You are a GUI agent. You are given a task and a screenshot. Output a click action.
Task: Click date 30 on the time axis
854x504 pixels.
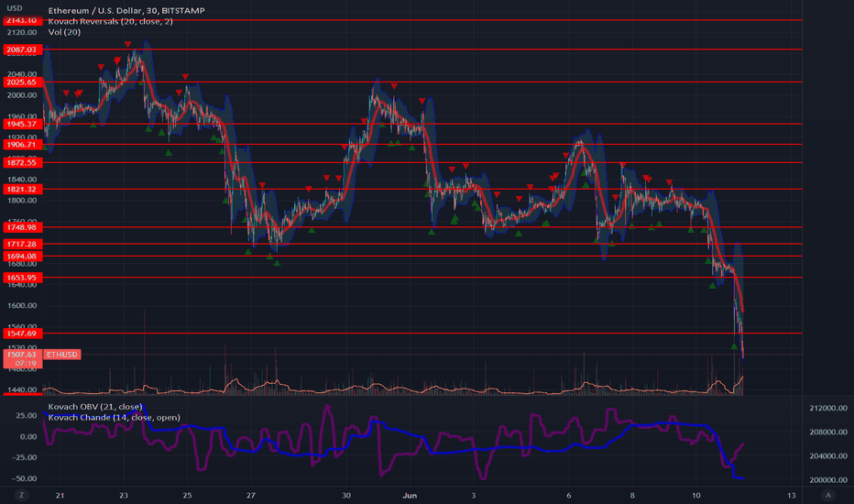346,495
